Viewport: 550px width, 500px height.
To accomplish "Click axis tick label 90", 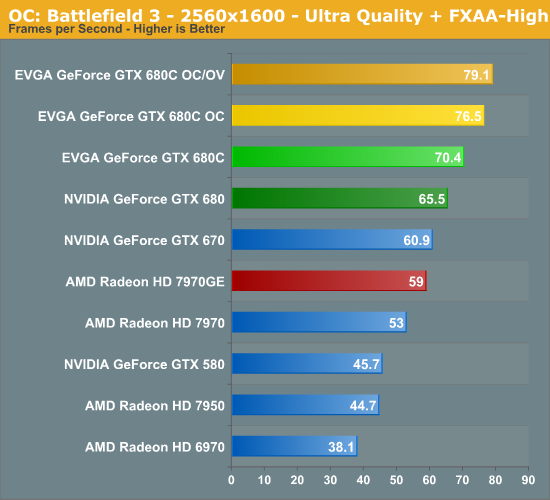I will point(528,480).
